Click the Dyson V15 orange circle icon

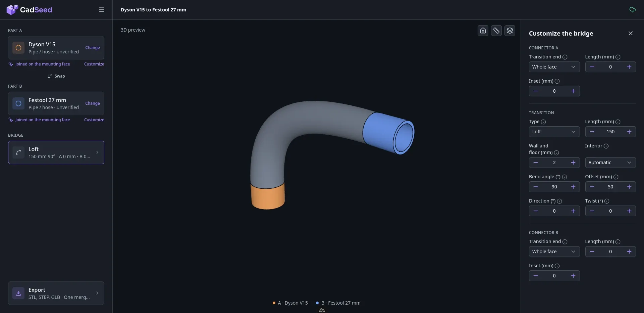coord(18,48)
